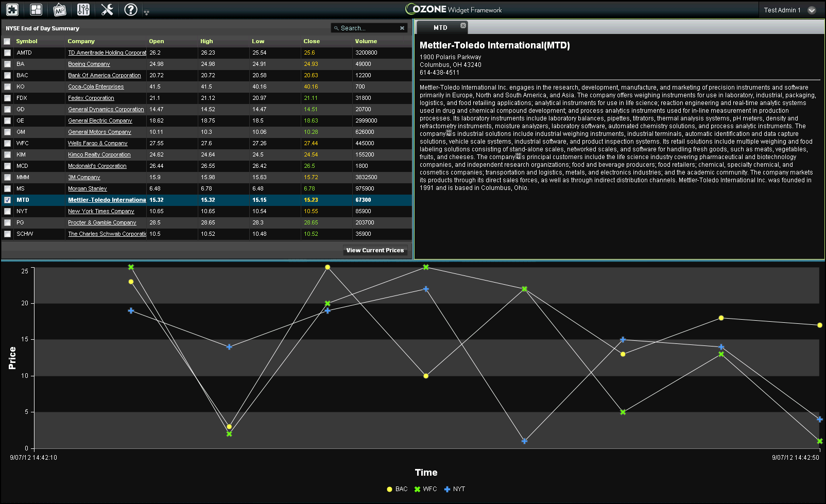Open the Marketplace MP sign icon
The image size is (826, 504).
pos(60,9)
